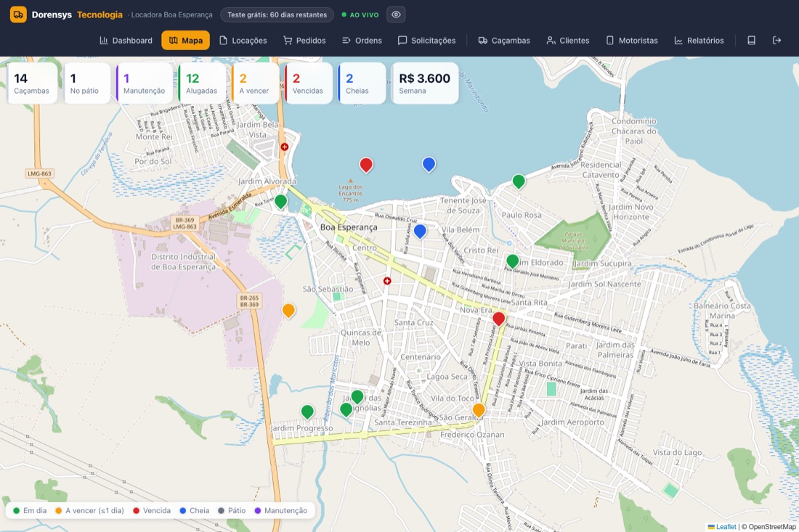
Task: Open the Dashboard tab
Action: pos(126,40)
